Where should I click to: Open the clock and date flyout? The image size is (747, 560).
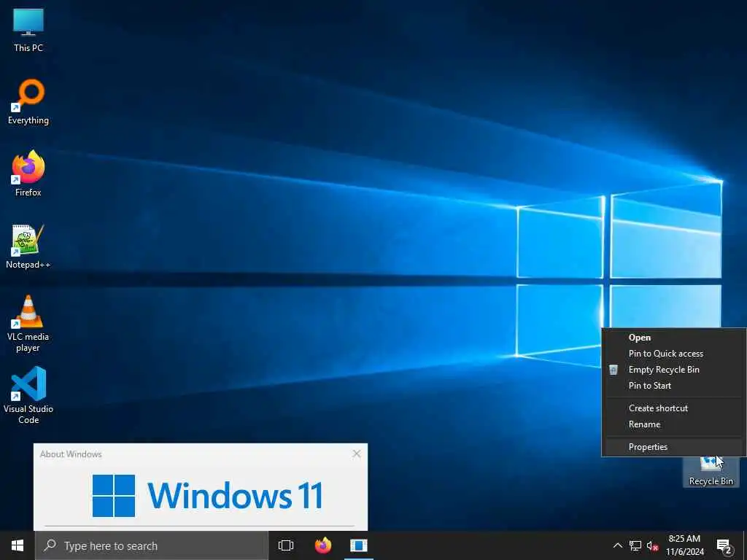[x=684, y=545]
